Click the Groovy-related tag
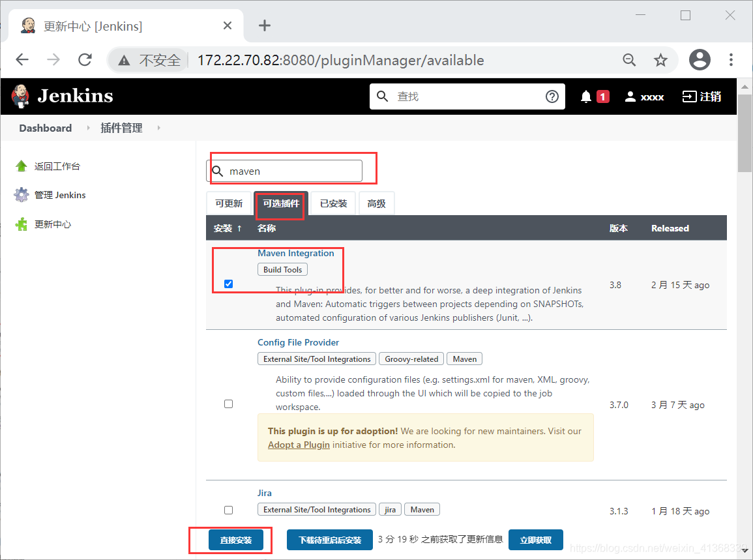753x560 pixels. click(x=411, y=359)
